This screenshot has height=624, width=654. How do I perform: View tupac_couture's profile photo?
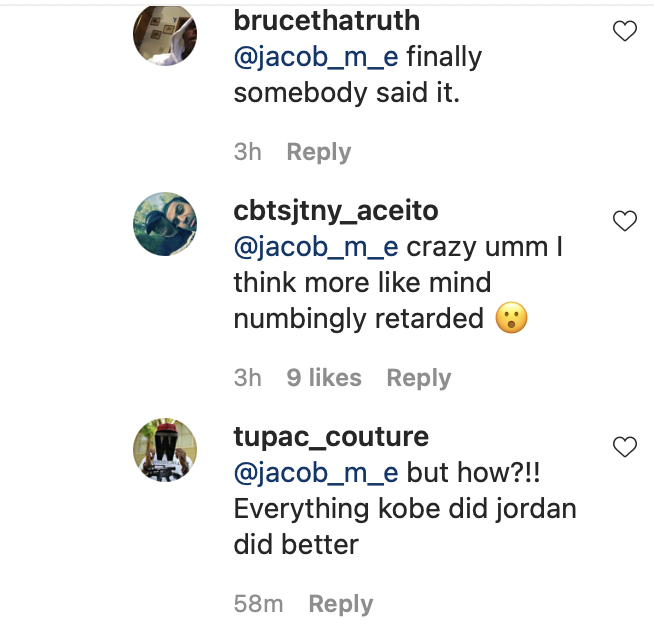point(165,451)
